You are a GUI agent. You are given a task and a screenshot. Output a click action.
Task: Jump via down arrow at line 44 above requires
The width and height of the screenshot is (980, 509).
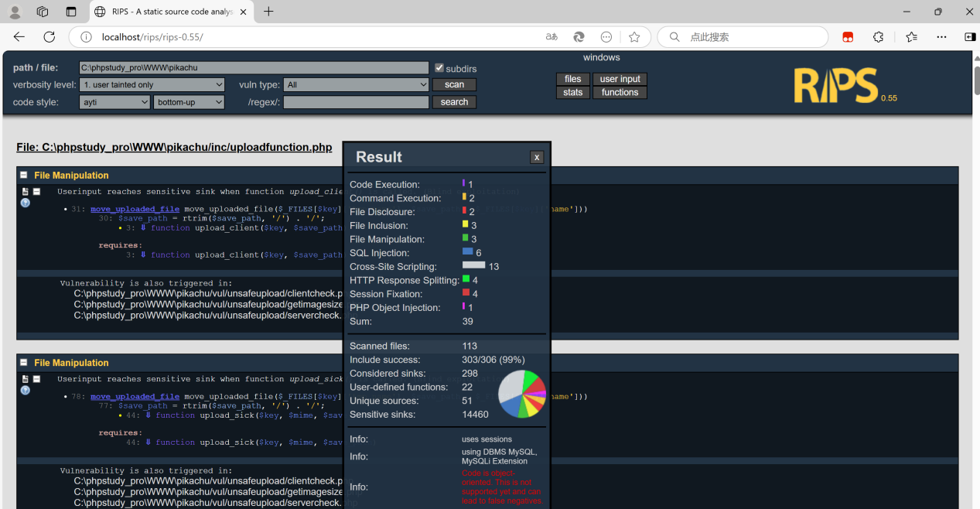[x=148, y=415]
